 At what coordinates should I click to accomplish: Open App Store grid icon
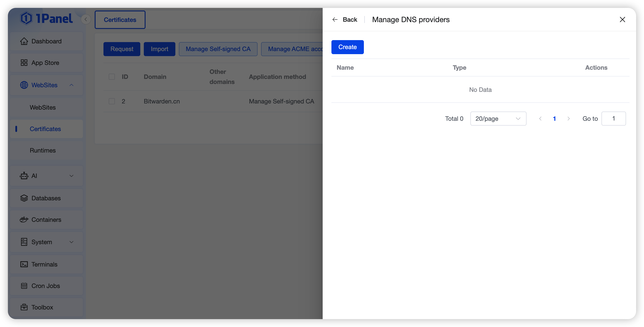pyautogui.click(x=24, y=63)
